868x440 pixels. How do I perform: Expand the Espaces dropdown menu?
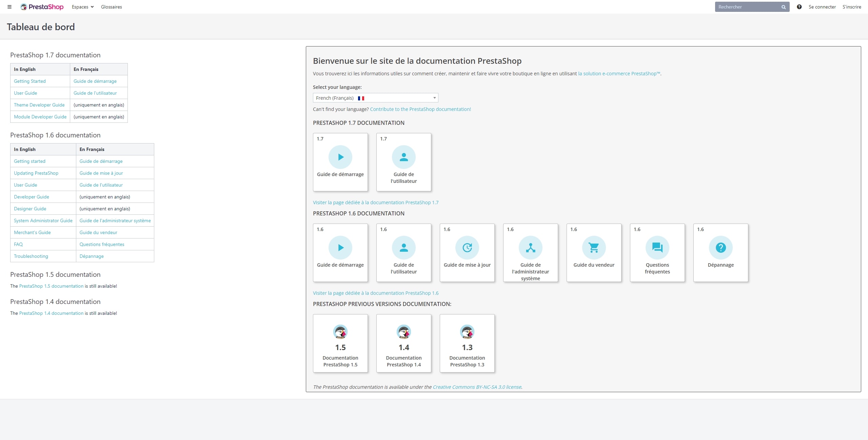(x=82, y=7)
